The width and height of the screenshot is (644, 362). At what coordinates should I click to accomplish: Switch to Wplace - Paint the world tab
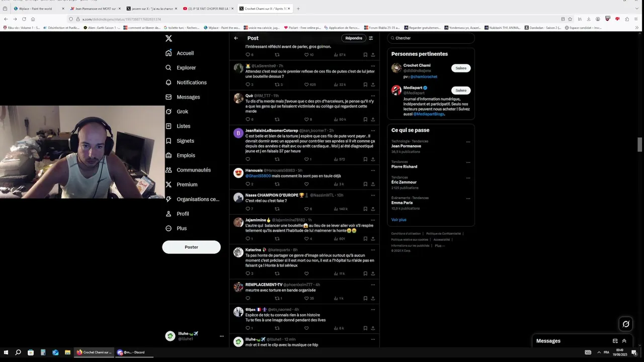(x=40, y=9)
